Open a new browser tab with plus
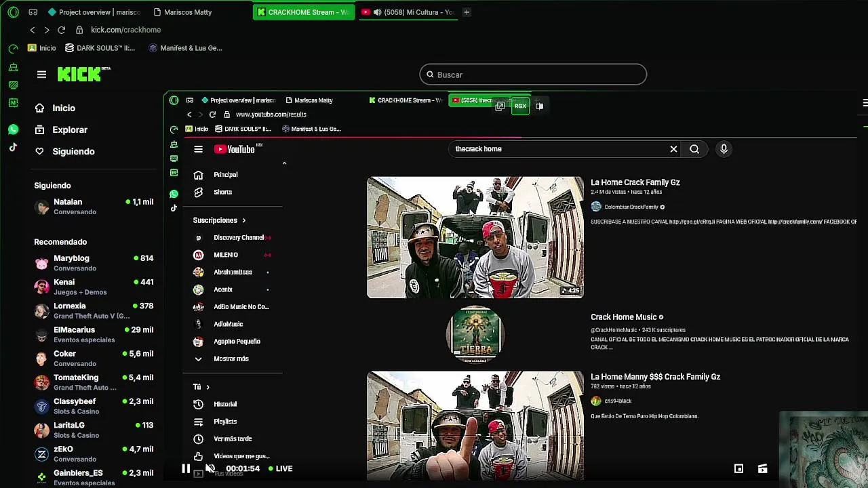The image size is (868, 488). pyautogui.click(x=467, y=12)
